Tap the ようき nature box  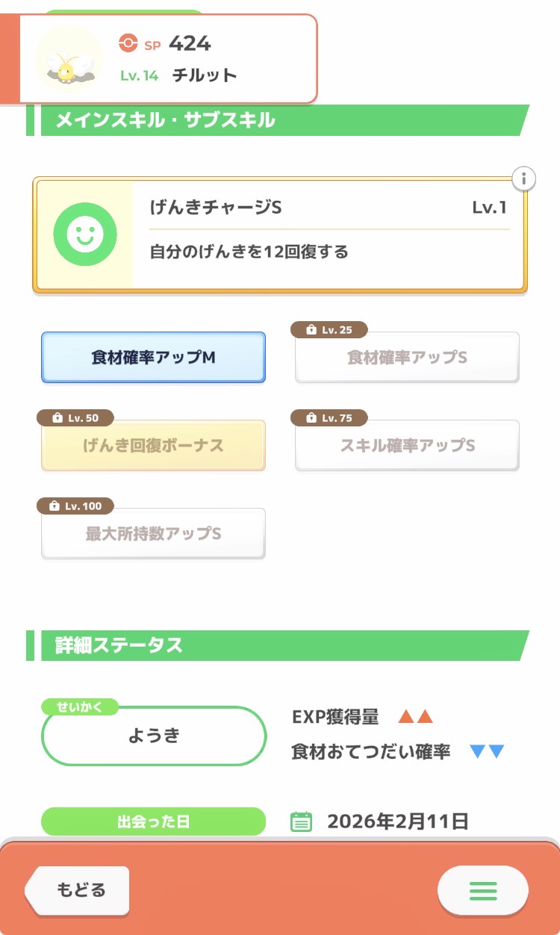click(x=154, y=736)
